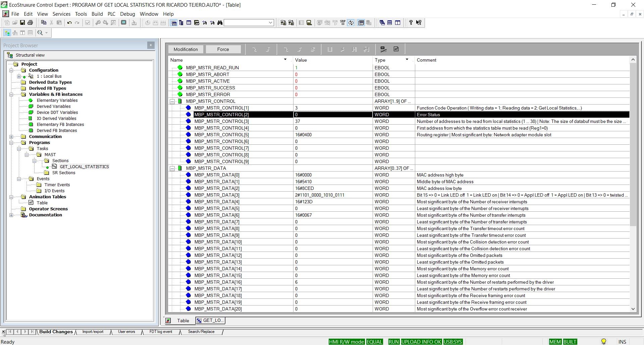Click the Undo arrow icon
This screenshot has width=644, height=345.
coord(69,22)
